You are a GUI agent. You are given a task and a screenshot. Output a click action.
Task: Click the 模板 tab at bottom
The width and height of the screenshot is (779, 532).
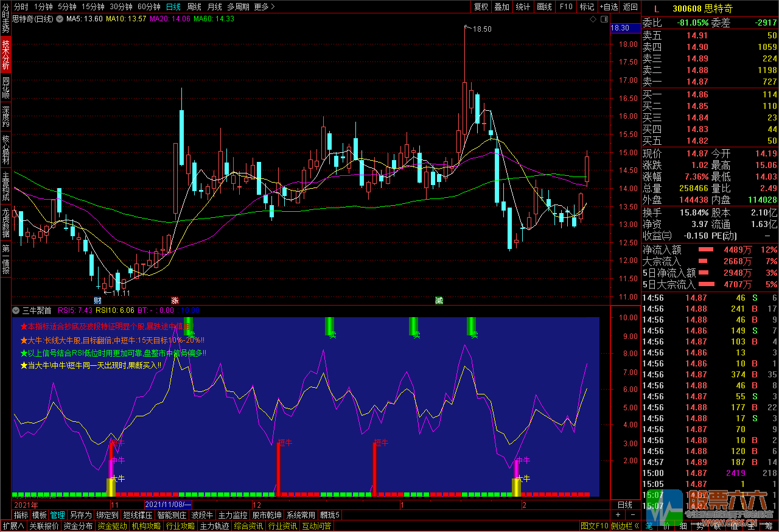(x=39, y=515)
